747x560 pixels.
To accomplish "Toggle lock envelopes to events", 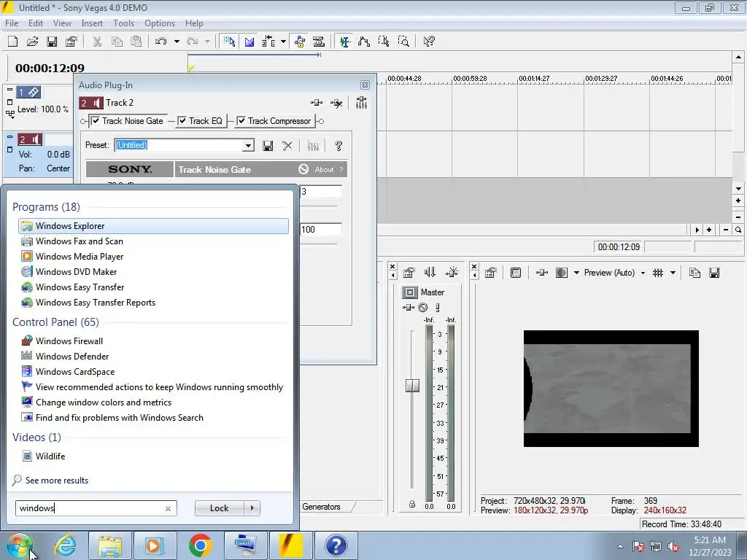I will [300, 42].
